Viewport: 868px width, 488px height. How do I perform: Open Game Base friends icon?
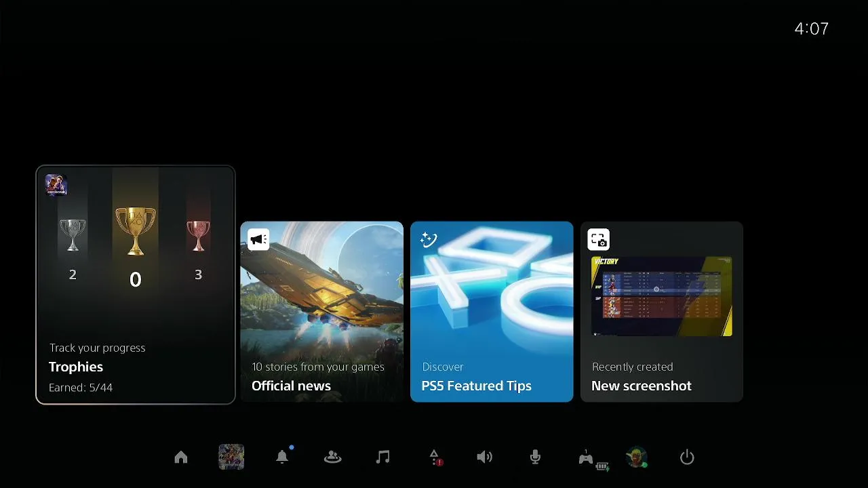pyautogui.click(x=333, y=457)
